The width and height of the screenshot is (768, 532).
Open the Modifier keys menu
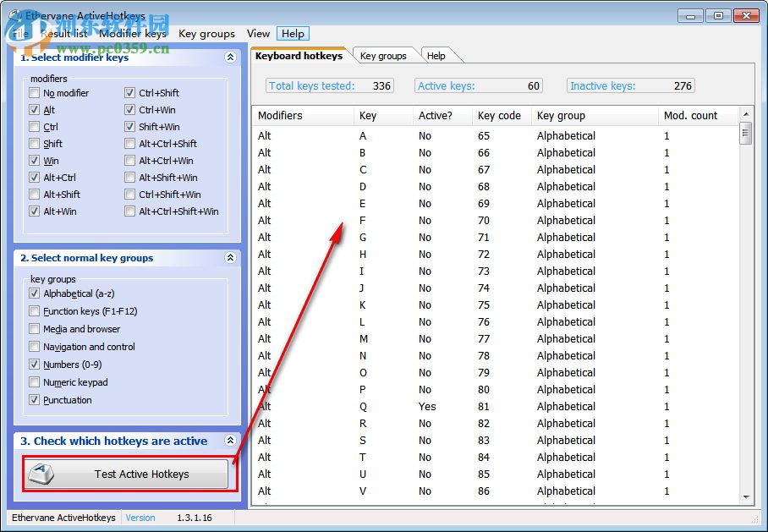coord(132,34)
